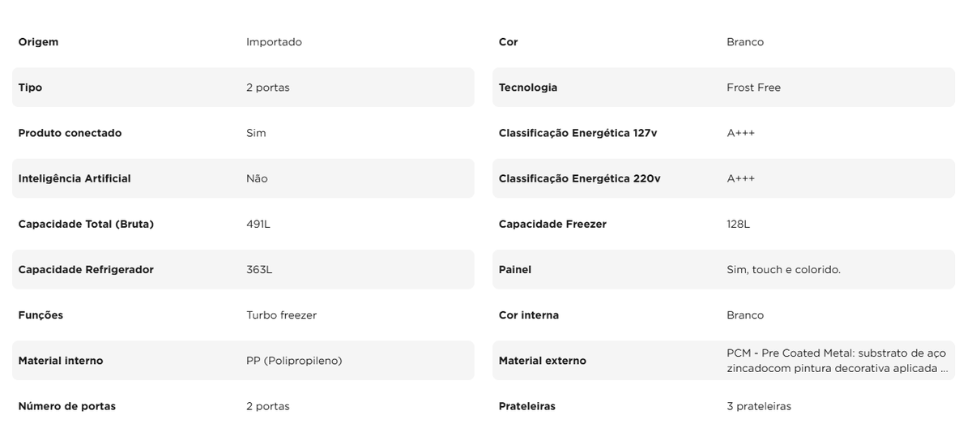
Task: Click the truncated Material externo description text
Action: point(836,361)
